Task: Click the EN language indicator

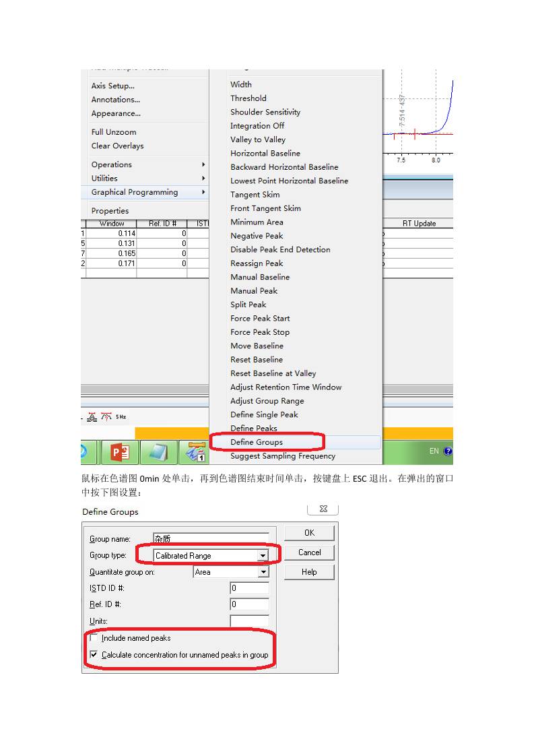Action: click(x=434, y=451)
